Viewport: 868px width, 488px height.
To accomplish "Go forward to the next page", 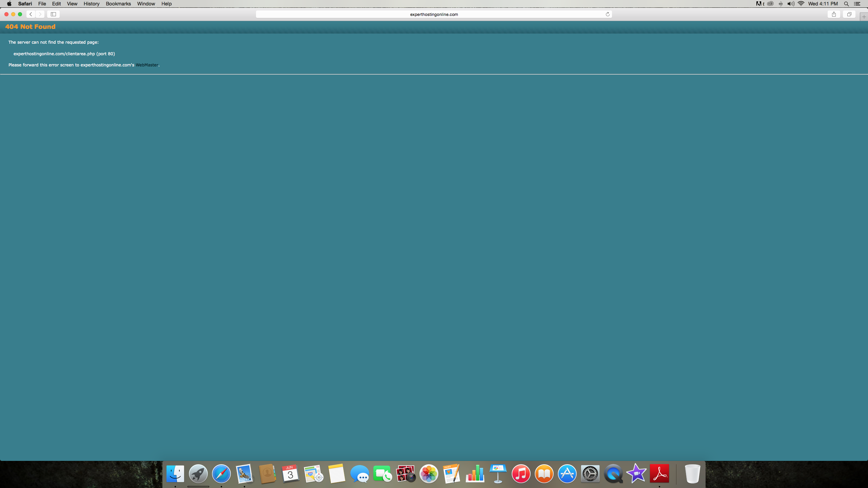I will click(40, 14).
